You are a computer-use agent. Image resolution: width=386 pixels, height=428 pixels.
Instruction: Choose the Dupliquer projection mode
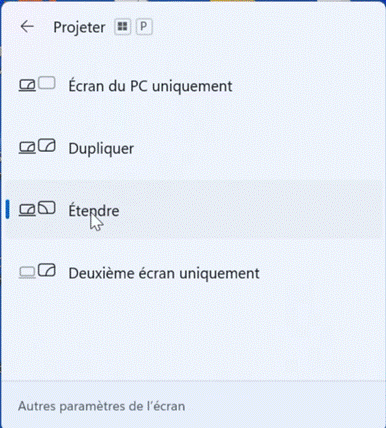pyautogui.click(x=193, y=148)
